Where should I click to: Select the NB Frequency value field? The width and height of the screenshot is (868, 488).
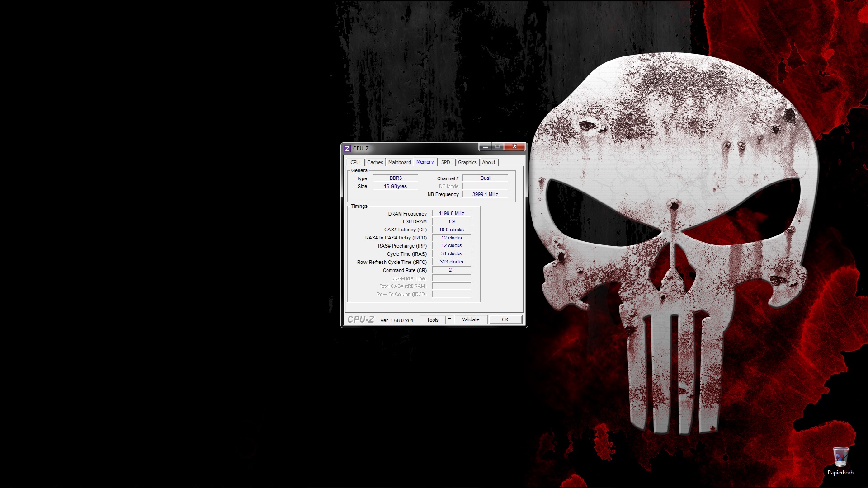pos(485,194)
